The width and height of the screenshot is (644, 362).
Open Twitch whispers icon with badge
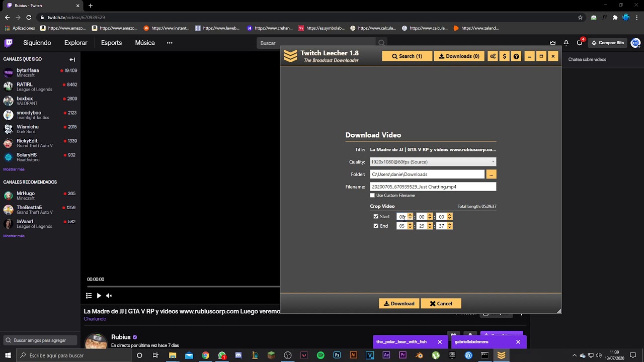pyautogui.click(x=580, y=43)
